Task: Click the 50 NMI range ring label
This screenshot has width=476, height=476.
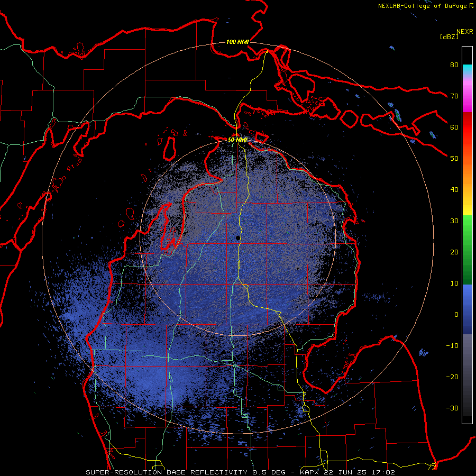Action: pyautogui.click(x=237, y=140)
